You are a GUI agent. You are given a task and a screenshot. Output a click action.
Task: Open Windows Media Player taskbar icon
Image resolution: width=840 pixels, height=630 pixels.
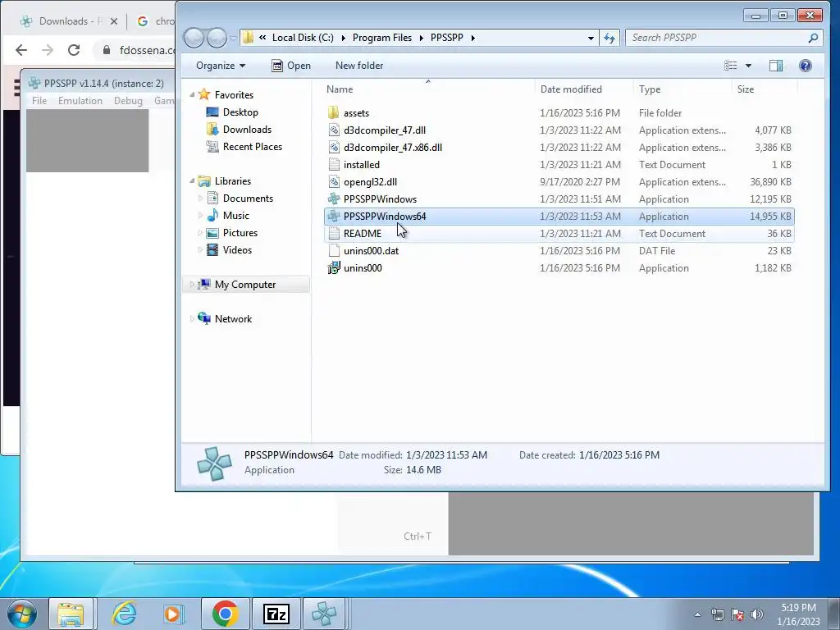173,614
